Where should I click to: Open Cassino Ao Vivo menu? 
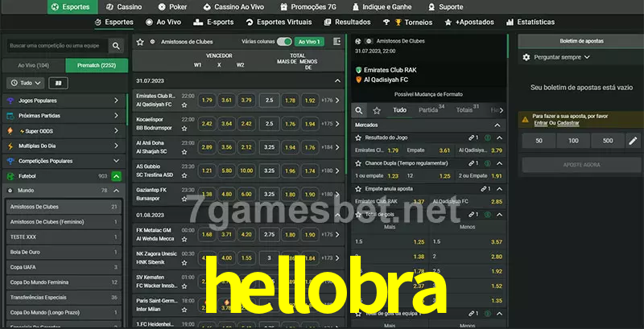[233, 7]
